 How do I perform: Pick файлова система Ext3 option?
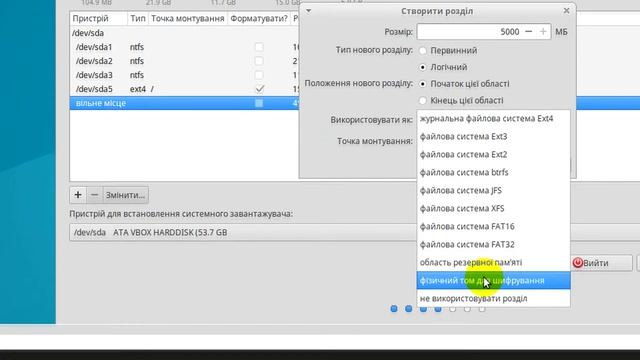point(493,137)
